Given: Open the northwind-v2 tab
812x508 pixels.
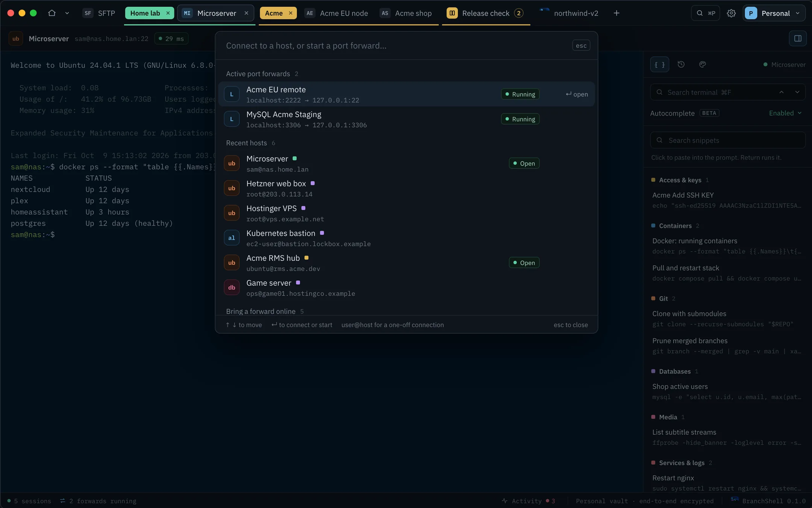Looking at the screenshot, I should click(x=570, y=13).
